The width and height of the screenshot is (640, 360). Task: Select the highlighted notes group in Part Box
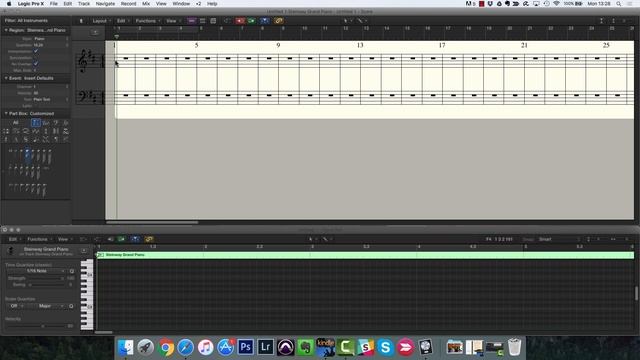click(x=36, y=122)
